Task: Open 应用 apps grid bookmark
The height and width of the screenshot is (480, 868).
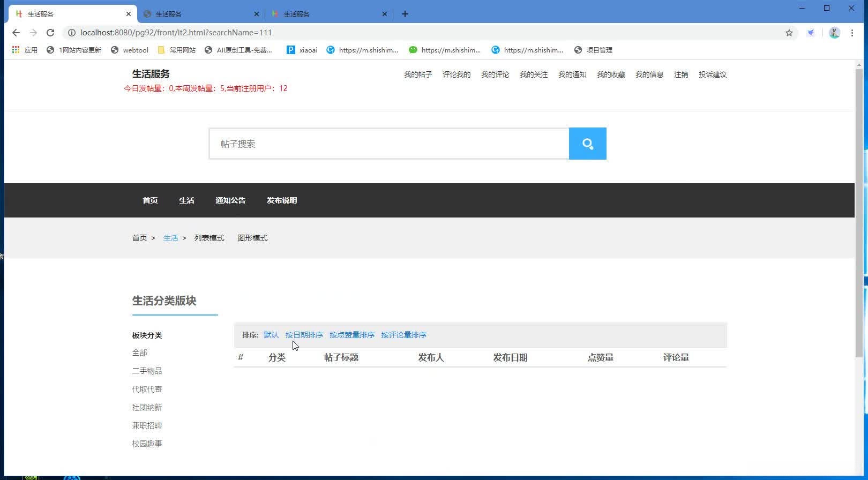Action: [25, 50]
